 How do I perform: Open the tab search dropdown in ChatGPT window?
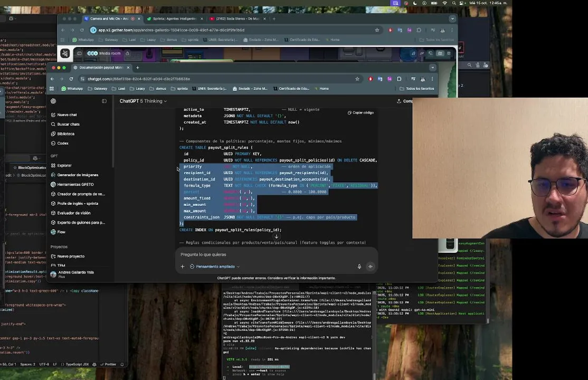[x=432, y=68]
